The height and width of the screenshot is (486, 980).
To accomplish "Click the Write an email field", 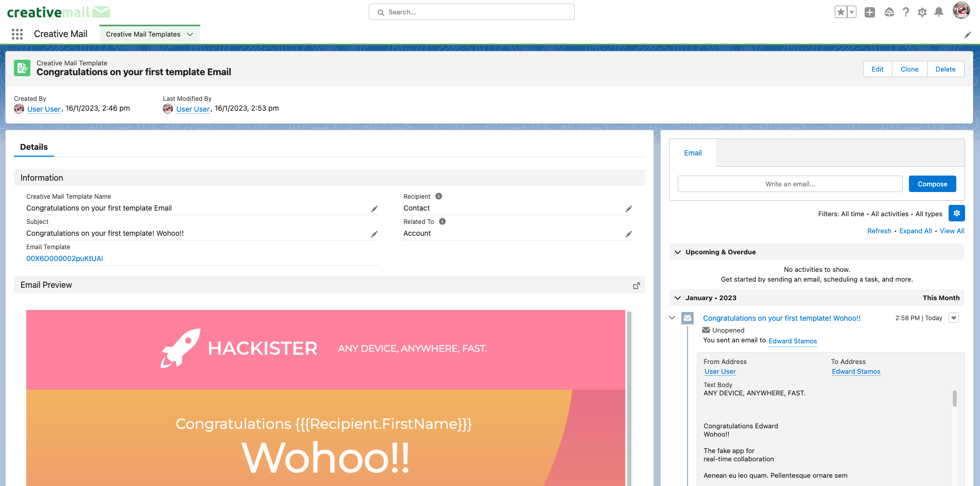I will [x=790, y=184].
